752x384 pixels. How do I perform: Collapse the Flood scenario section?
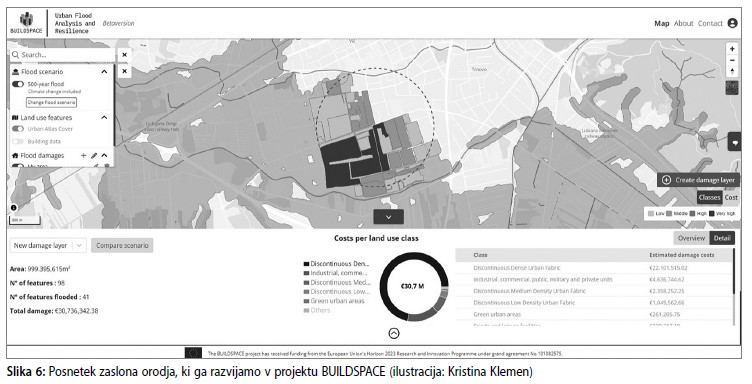(104, 71)
